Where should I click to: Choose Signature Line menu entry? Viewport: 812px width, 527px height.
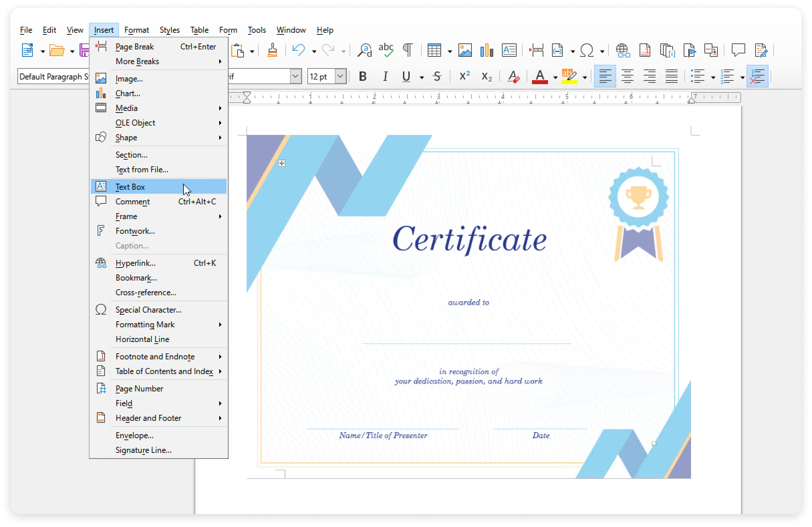[x=143, y=450]
